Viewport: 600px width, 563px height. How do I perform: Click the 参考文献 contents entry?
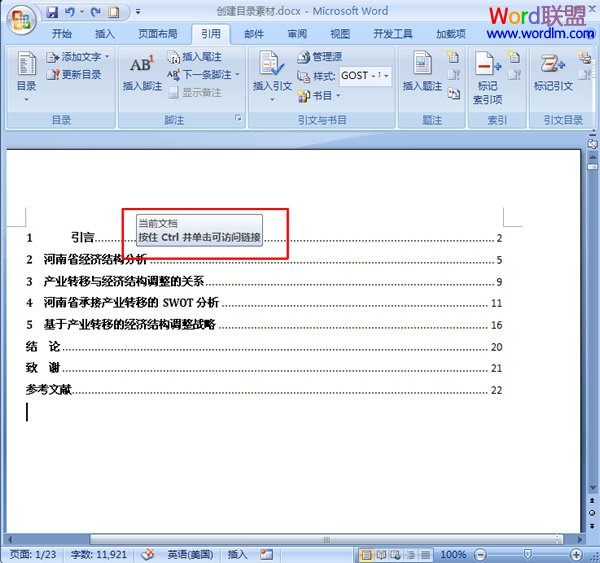pyautogui.click(x=49, y=390)
